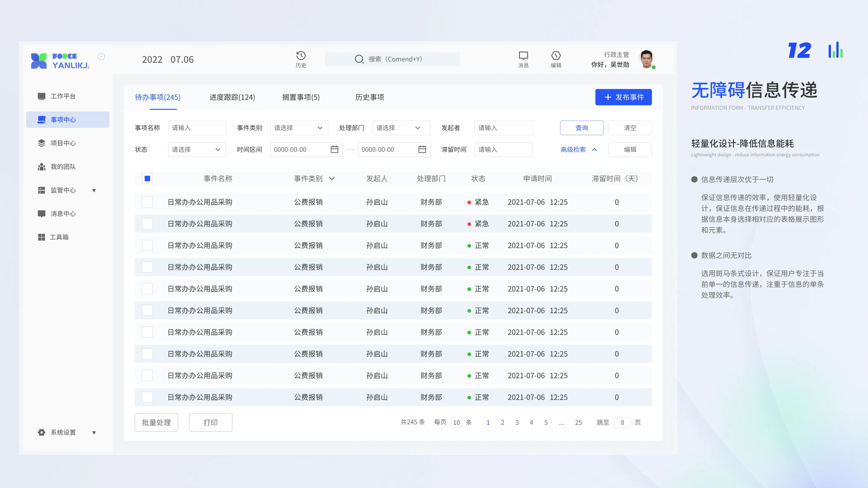Go to 我的团队 in sidebar

[63, 167]
